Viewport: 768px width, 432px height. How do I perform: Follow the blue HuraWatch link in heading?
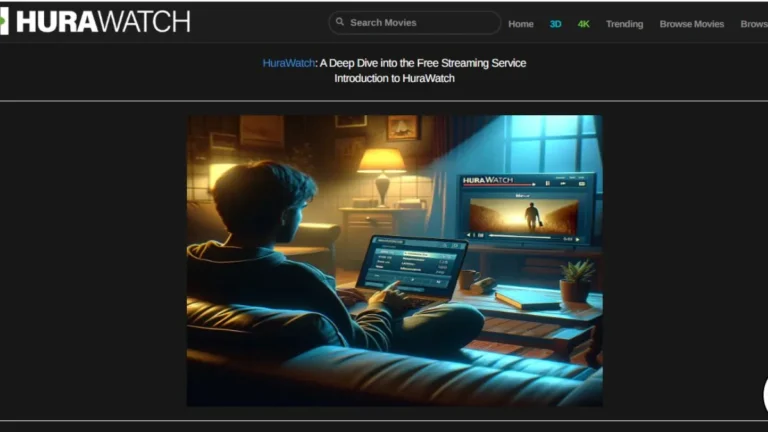288,63
